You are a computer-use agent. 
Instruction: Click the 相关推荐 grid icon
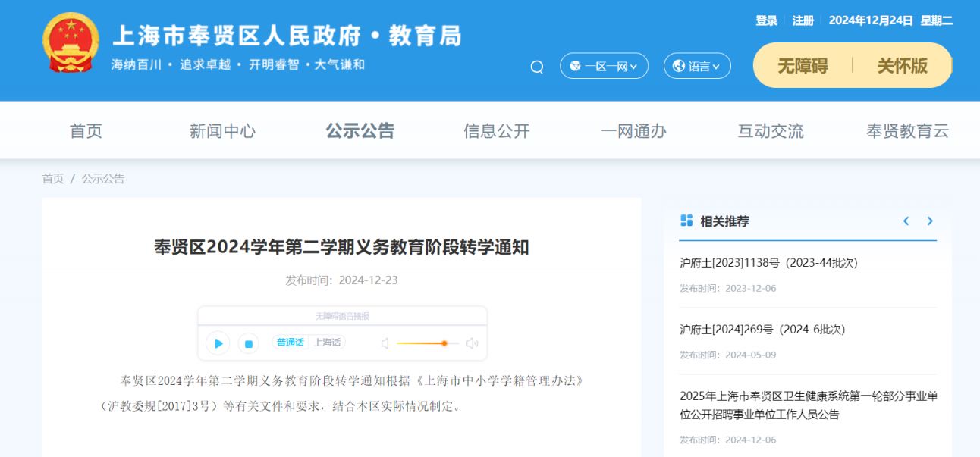(686, 221)
